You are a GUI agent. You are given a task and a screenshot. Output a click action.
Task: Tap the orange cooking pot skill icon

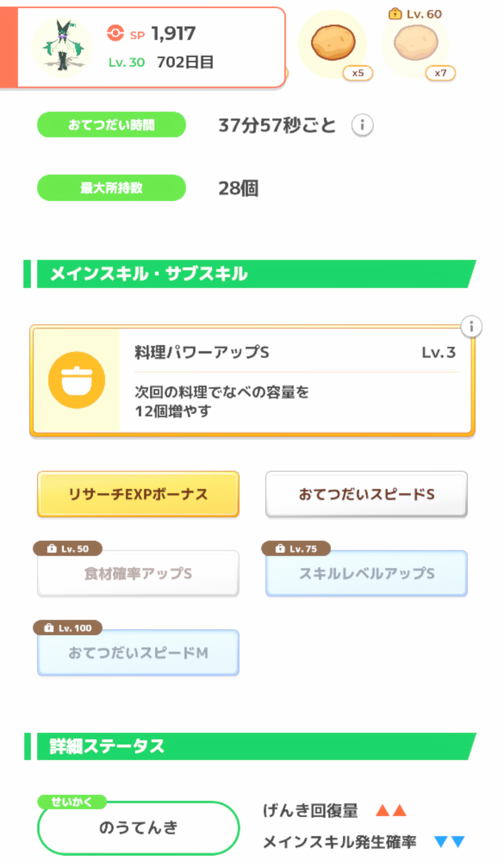[x=77, y=380]
